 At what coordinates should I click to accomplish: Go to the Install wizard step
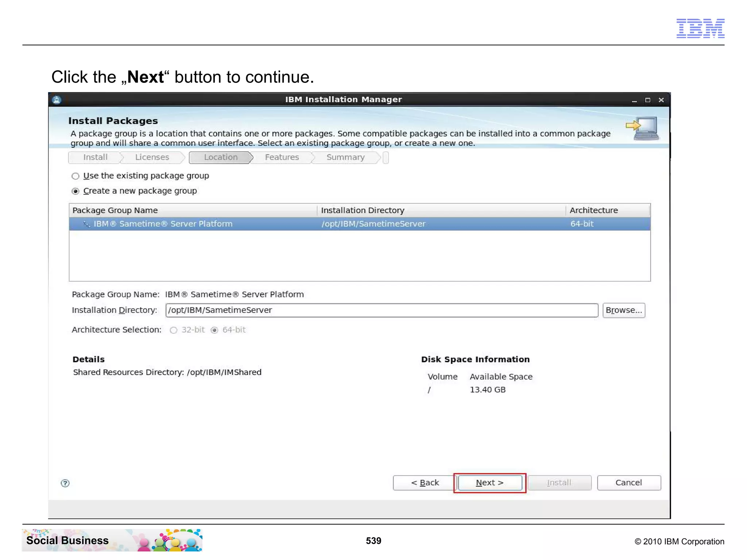pos(95,157)
